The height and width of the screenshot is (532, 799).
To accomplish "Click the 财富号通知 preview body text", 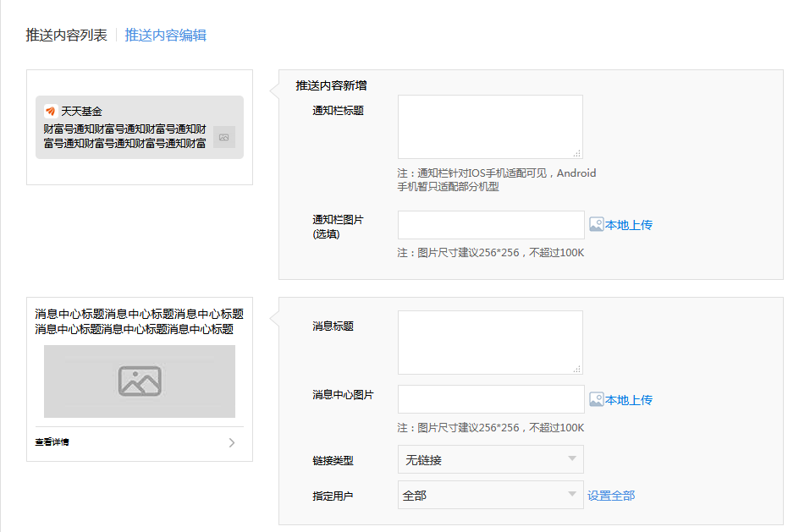I will (x=125, y=136).
